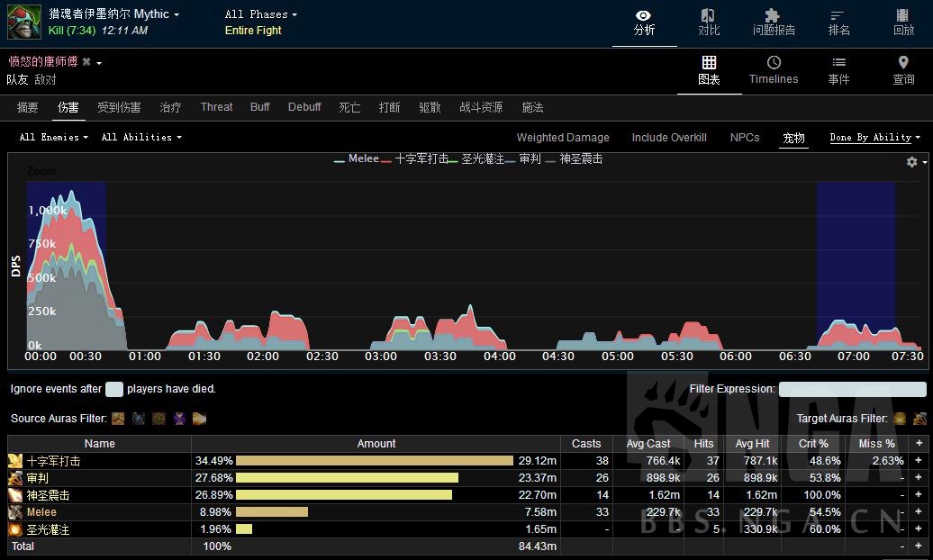Open the chart settings gear icon
Image resolution: width=933 pixels, height=560 pixels.
[911, 162]
